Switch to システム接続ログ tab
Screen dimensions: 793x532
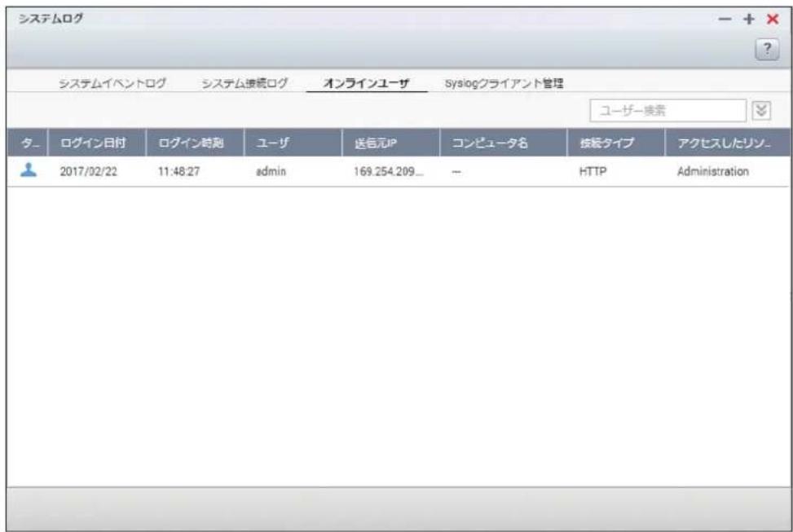(x=245, y=83)
